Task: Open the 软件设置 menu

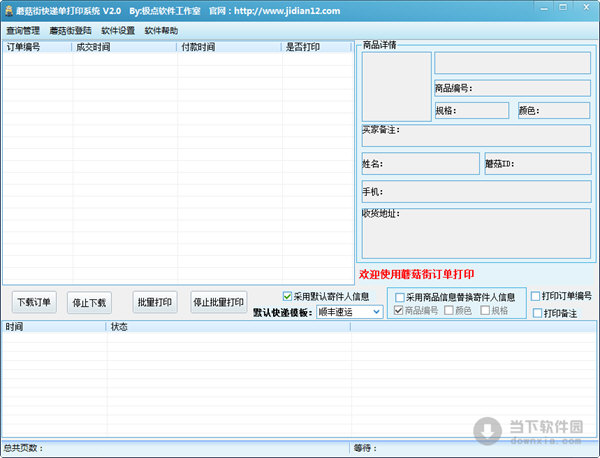Action: (x=118, y=30)
